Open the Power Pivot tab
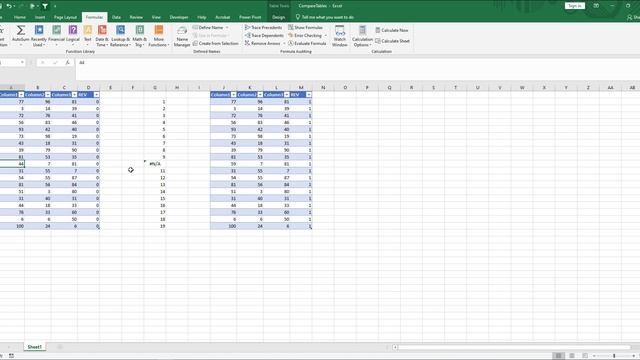This screenshot has width=640, height=360. 250,17
